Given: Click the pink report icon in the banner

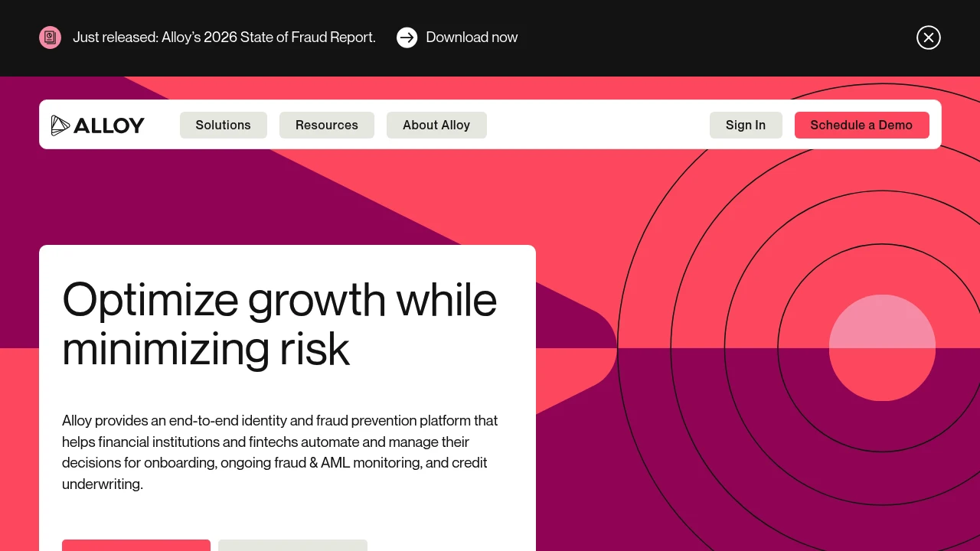Looking at the screenshot, I should (x=50, y=37).
